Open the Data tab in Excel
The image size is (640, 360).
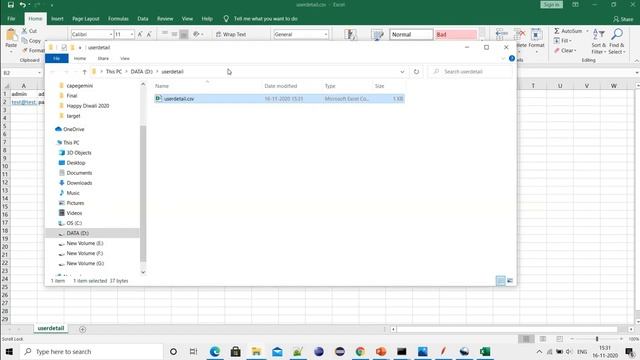coord(143,19)
